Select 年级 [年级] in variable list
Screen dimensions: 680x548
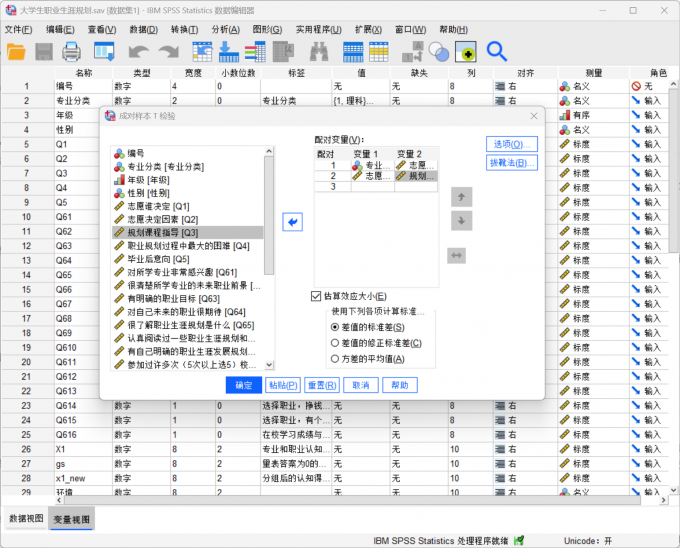point(187,180)
